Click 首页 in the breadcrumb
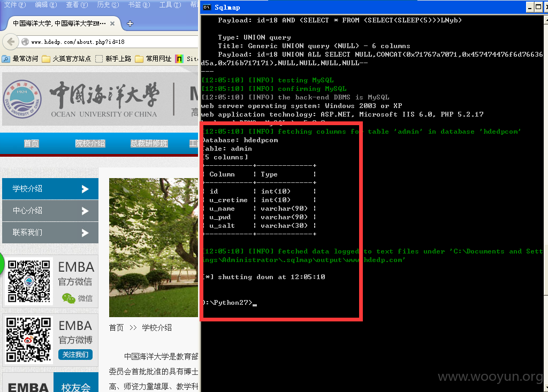The image size is (548, 392). [x=116, y=328]
